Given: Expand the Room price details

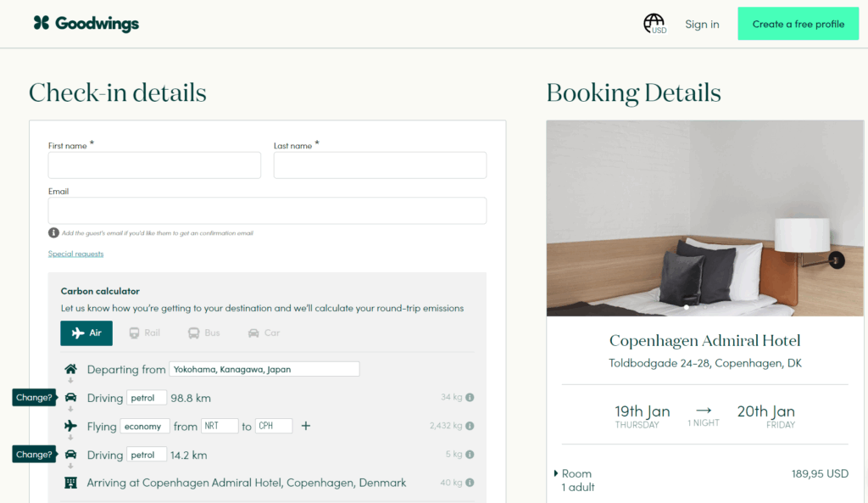Looking at the screenshot, I should [556, 473].
